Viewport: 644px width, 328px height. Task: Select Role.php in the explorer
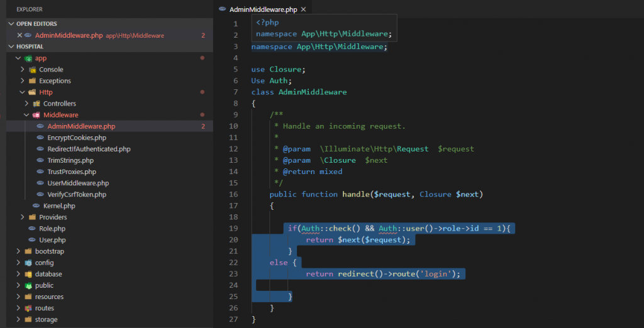point(52,229)
